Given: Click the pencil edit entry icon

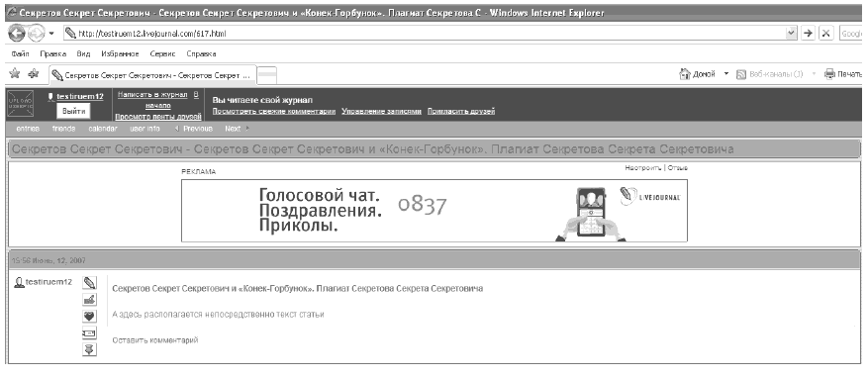Looking at the screenshot, I should click(x=89, y=283).
